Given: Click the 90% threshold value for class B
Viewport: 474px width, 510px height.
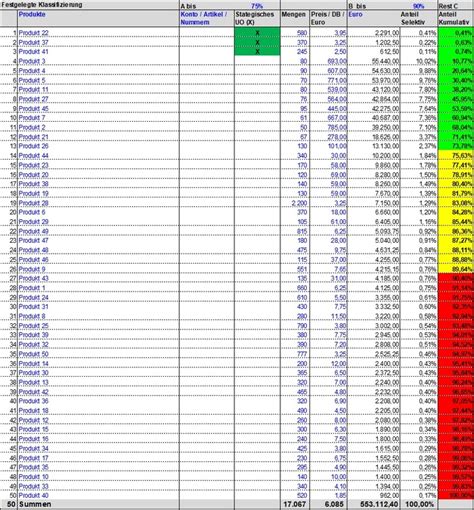Looking at the screenshot, I should (419, 6).
